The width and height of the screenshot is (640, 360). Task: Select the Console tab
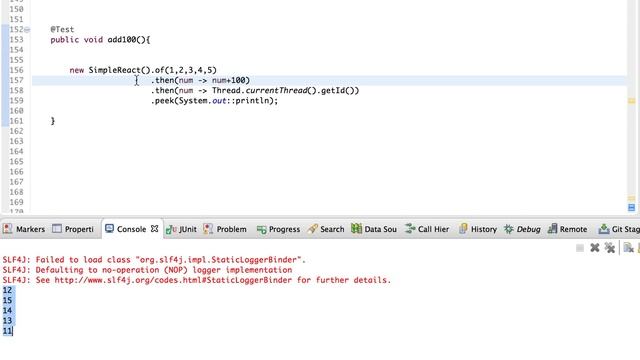click(x=131, y=229)
